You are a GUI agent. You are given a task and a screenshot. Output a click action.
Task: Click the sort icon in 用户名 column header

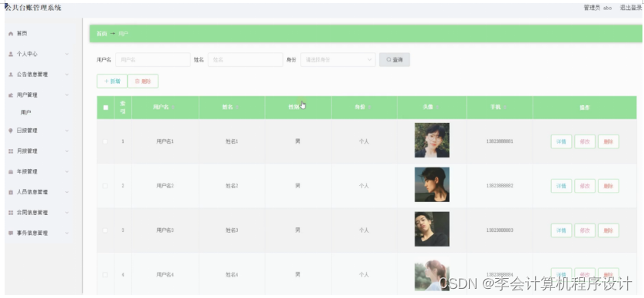tap(173, 108)
